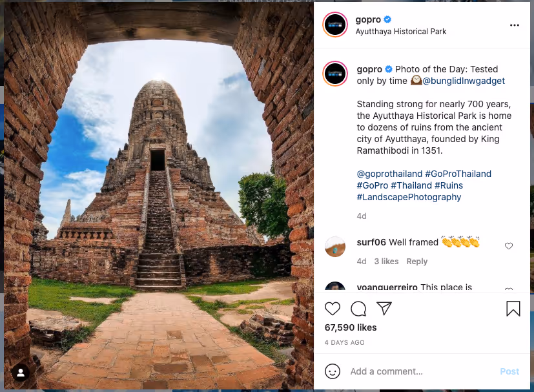Open gopro profile picture in header
The height and width of the screenshot is (392, 534).
(x=335, y=25)
